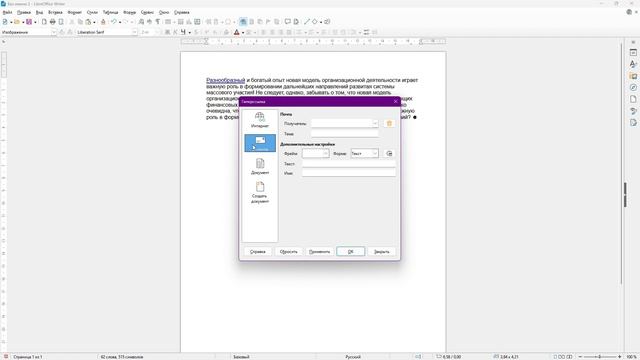Click the Undo toolbar icon

tap(114, 22)
